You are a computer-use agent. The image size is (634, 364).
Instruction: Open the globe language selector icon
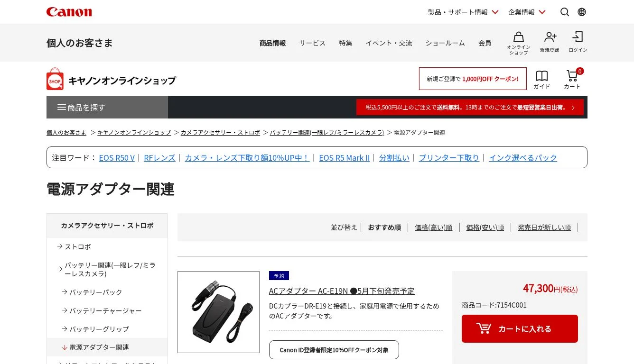click(582, 12)
